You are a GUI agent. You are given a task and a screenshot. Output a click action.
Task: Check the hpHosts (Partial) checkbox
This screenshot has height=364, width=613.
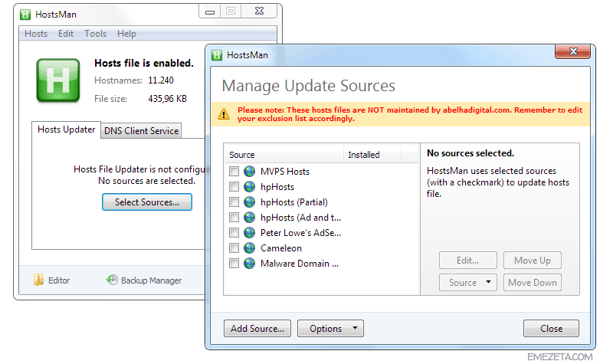click(x=234, y=202)
